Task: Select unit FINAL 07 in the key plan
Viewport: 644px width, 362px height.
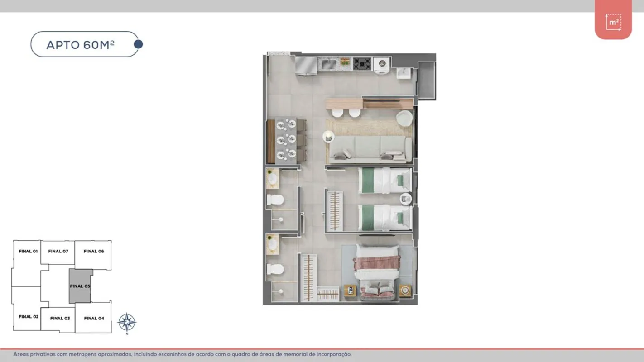Action: pos(58,252)
